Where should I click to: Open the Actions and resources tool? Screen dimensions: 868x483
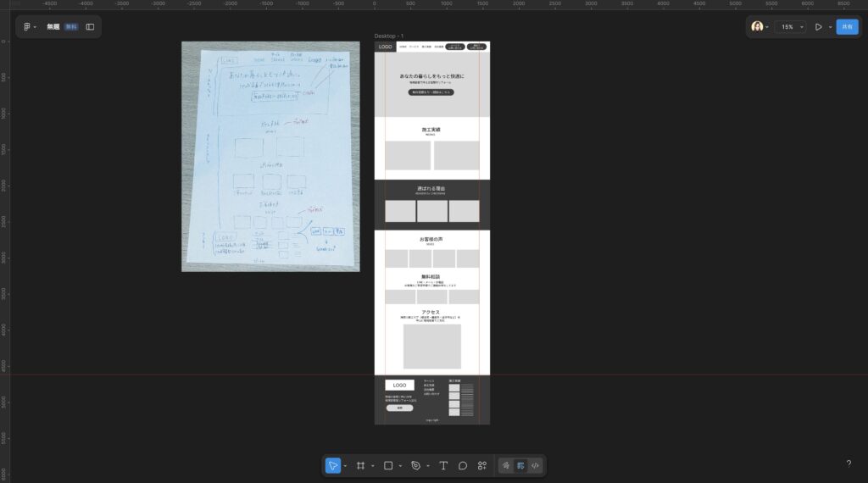pyautogui.click(x=482, y=465)
